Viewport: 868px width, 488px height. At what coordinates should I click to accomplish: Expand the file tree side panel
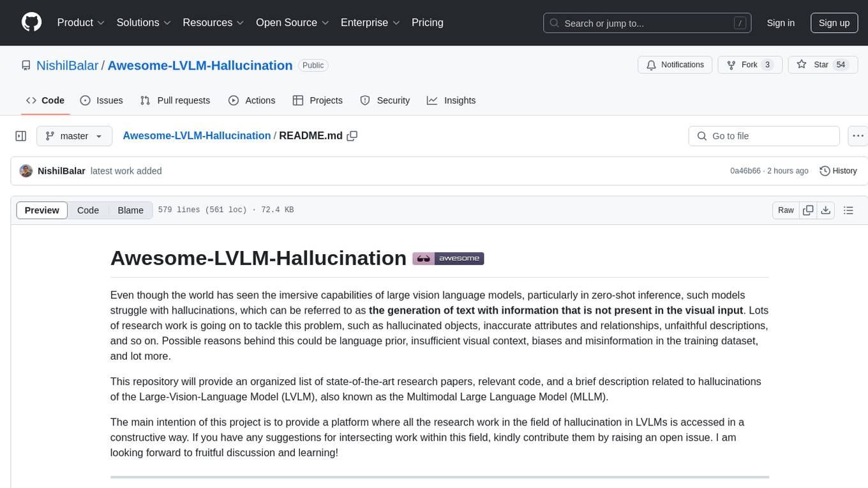tap(21, 136)
